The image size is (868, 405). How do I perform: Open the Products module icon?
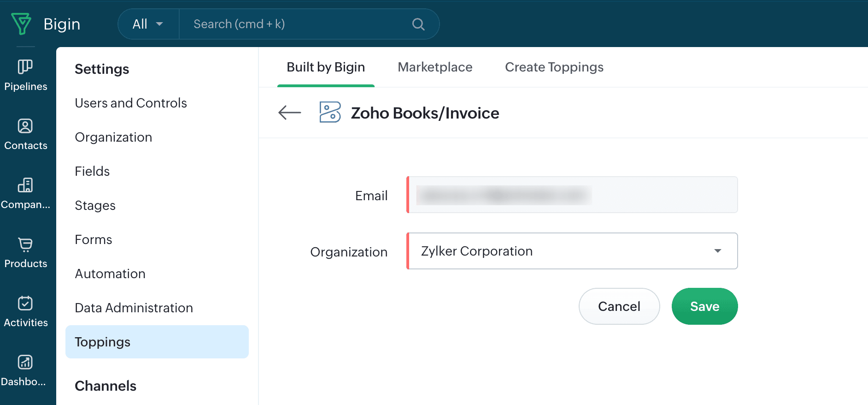tap(25, 244)
